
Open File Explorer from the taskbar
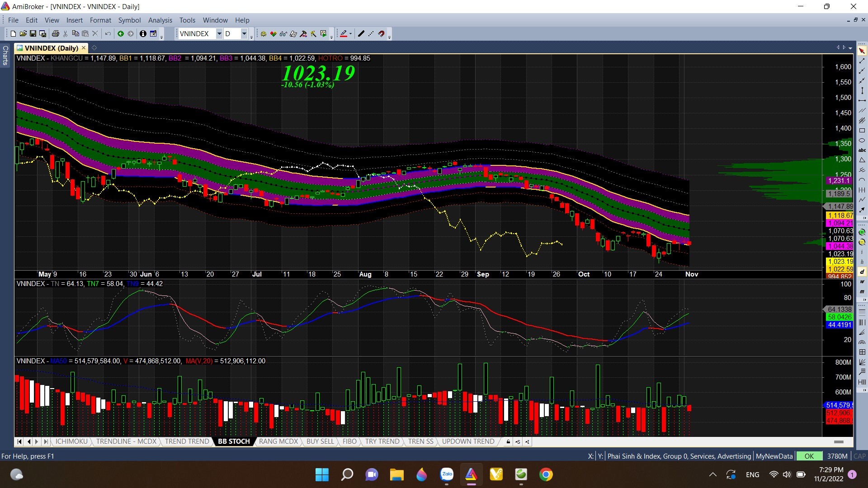coord(397,474)
